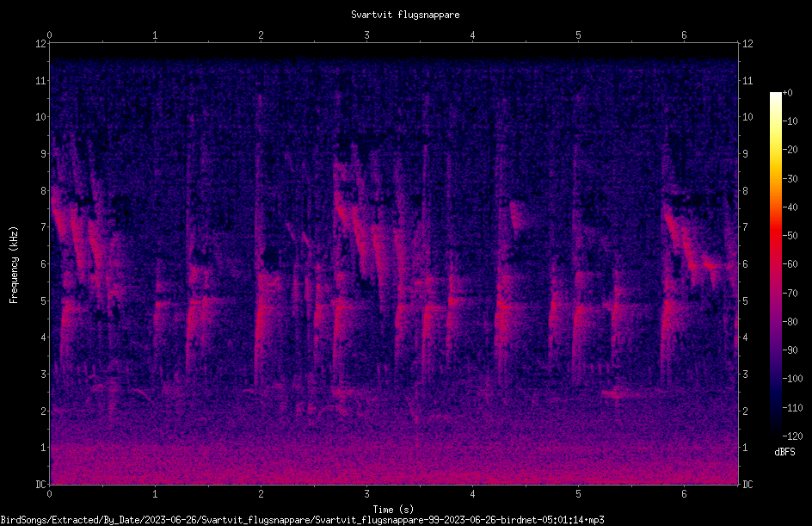The width and height of the screenshot is (812, 526).
Task: Click the "7" tick on the left frequency axis
Action: pyautogui.click(x=43, y=227)
